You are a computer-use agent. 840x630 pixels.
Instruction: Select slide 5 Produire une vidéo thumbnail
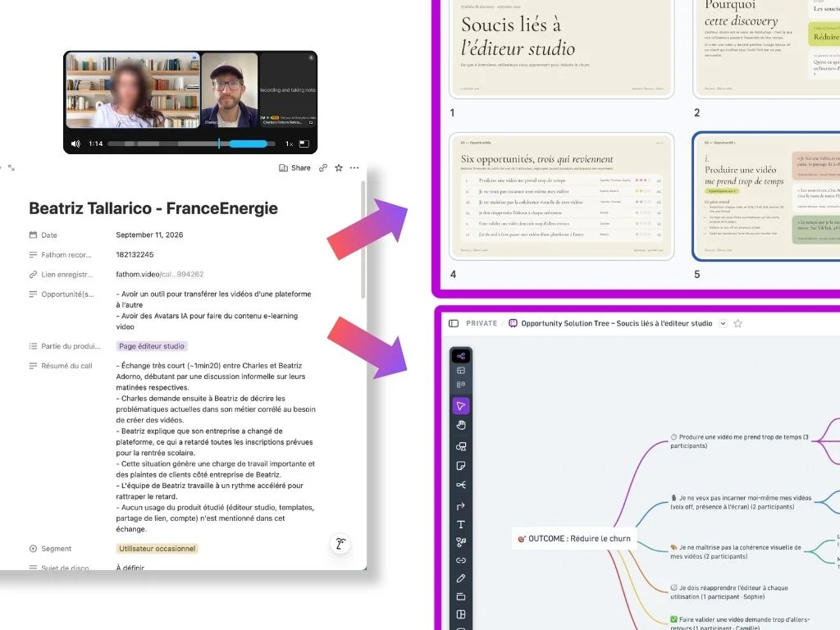766,196
